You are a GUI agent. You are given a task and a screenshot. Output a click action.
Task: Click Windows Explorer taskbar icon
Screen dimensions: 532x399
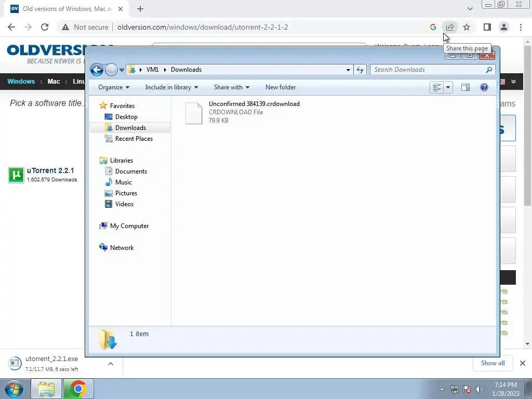[46, 389]
